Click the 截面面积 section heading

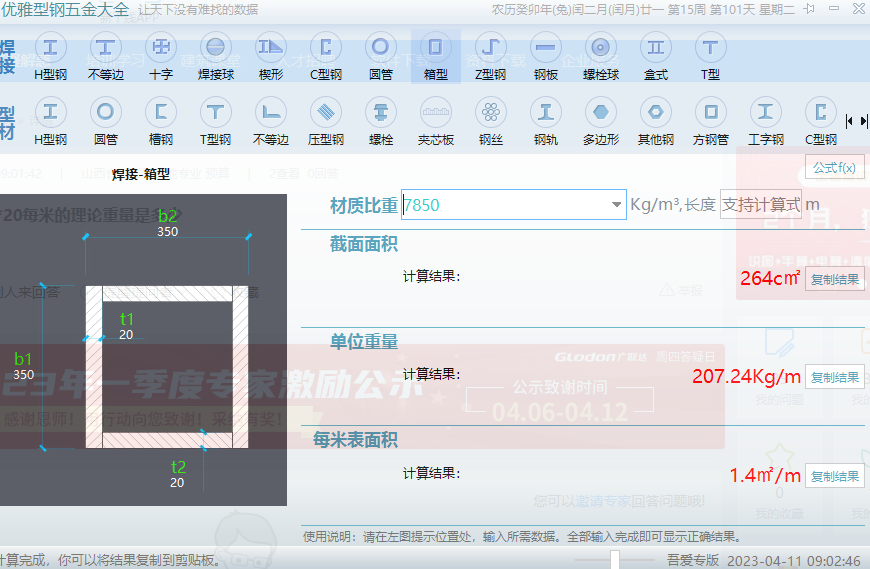click(364, 244)
